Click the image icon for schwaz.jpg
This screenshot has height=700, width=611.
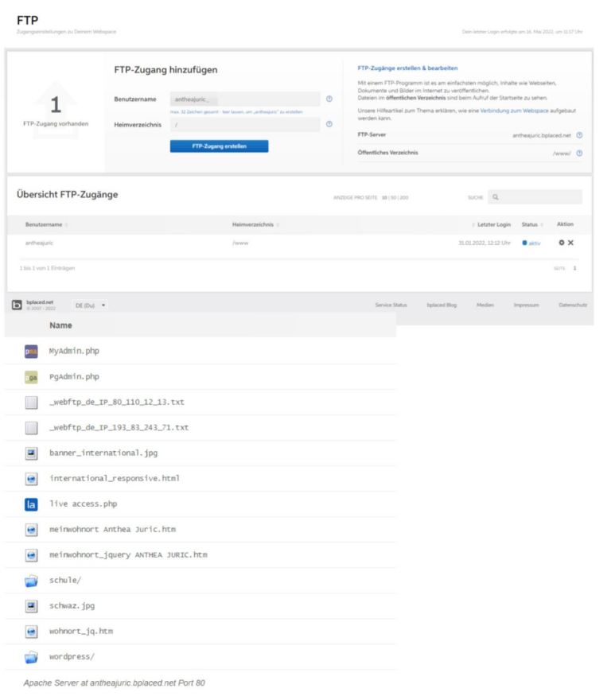(31, 606)
